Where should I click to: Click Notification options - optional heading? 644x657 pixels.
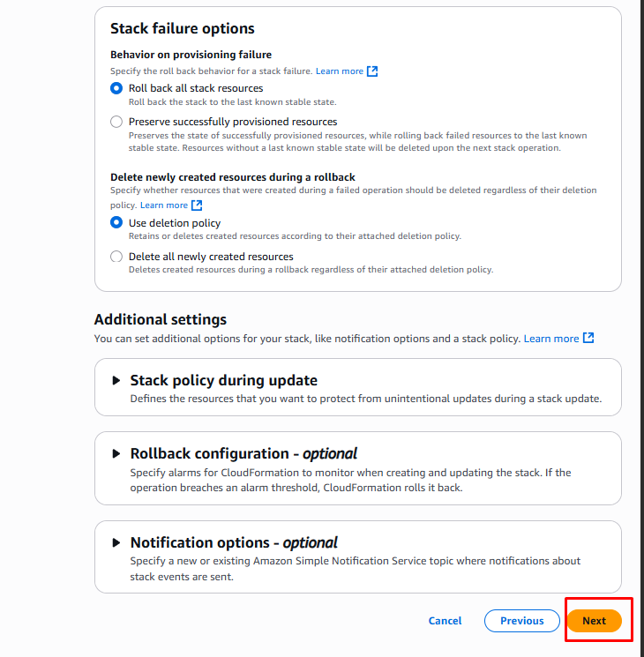coord(234,543)
